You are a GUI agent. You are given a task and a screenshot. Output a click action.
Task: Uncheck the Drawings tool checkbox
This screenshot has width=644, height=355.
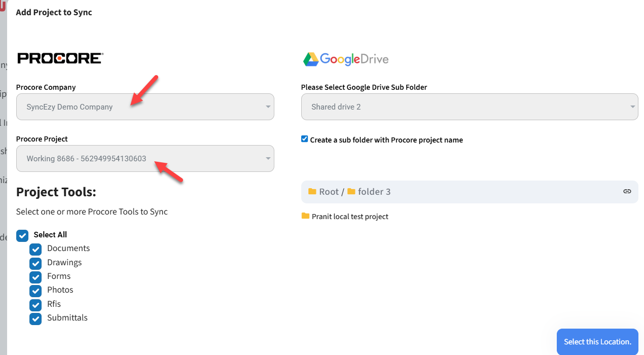point(35,263)
